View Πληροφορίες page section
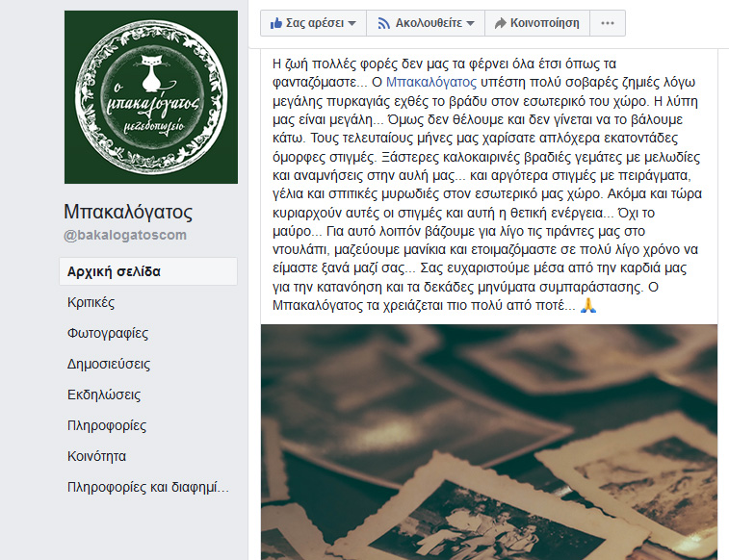The height and width of the screenshot is (560, 729). 107,425
